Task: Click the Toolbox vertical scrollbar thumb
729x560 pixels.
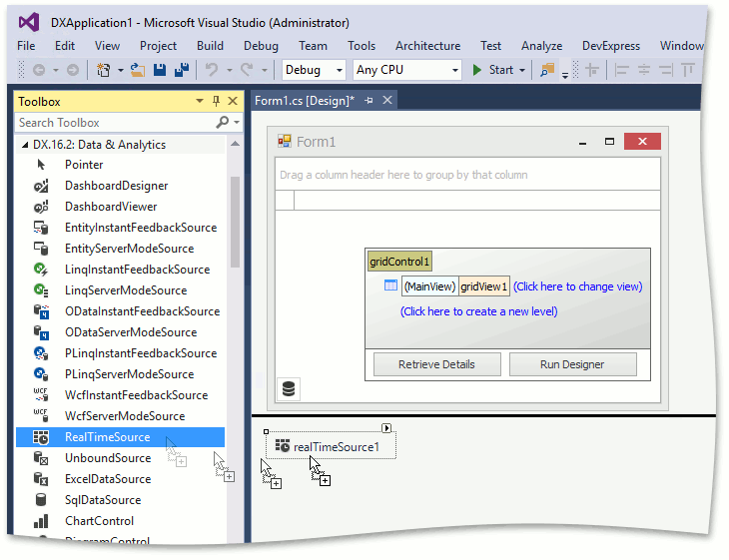Action: pos(235,223)
